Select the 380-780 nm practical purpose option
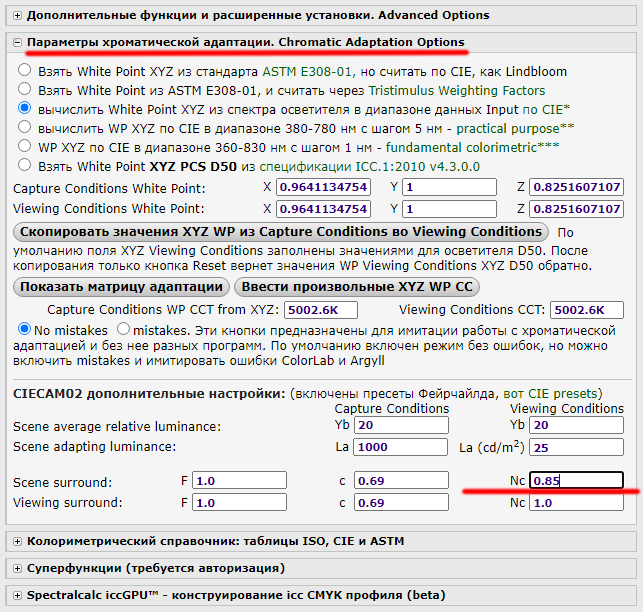 coord(25,127)
